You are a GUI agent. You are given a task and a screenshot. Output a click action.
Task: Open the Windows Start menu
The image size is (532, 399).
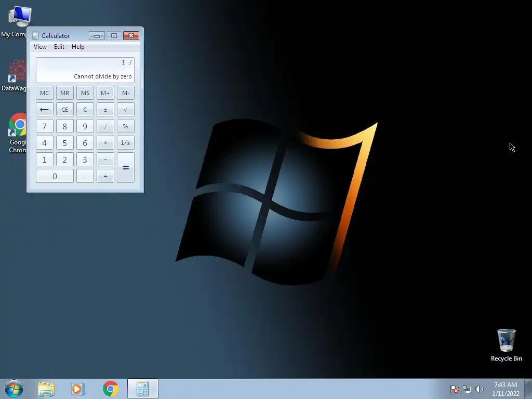14,389
